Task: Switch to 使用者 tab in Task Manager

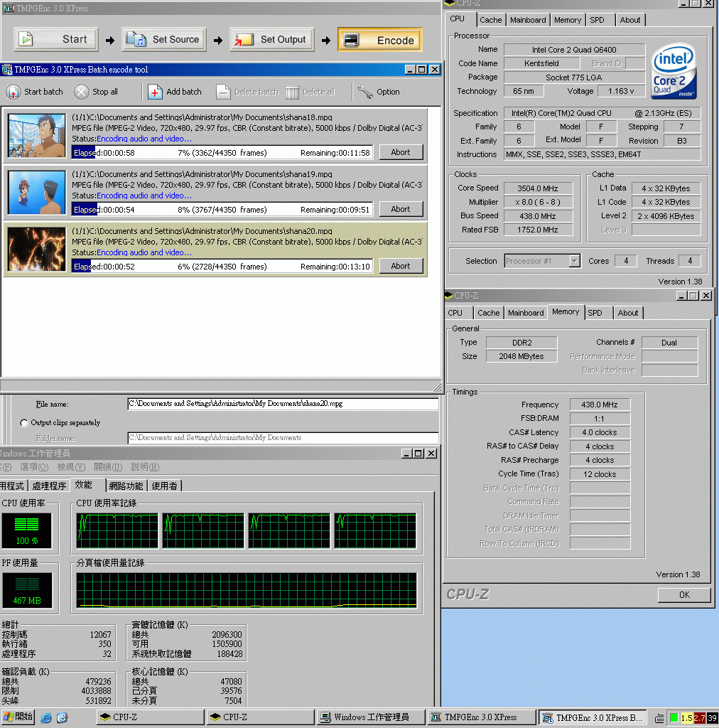Action: [164, 486]
